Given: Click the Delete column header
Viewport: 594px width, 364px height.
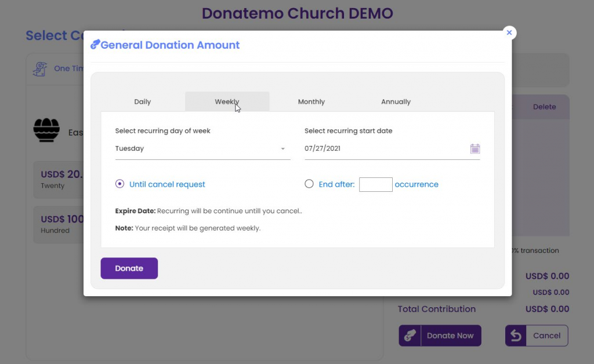Looking at the screenshot, I should tap(544, 107).
